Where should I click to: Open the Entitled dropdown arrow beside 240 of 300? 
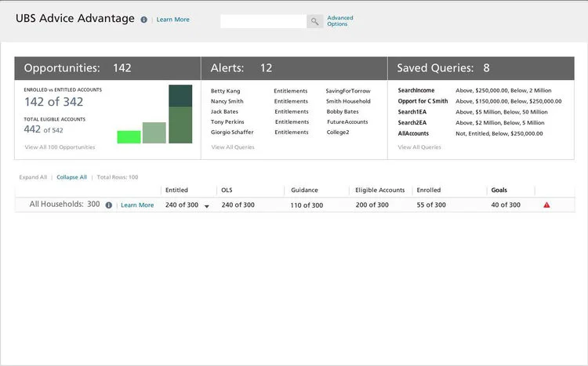pyautogui.click(x=207, y=206)
